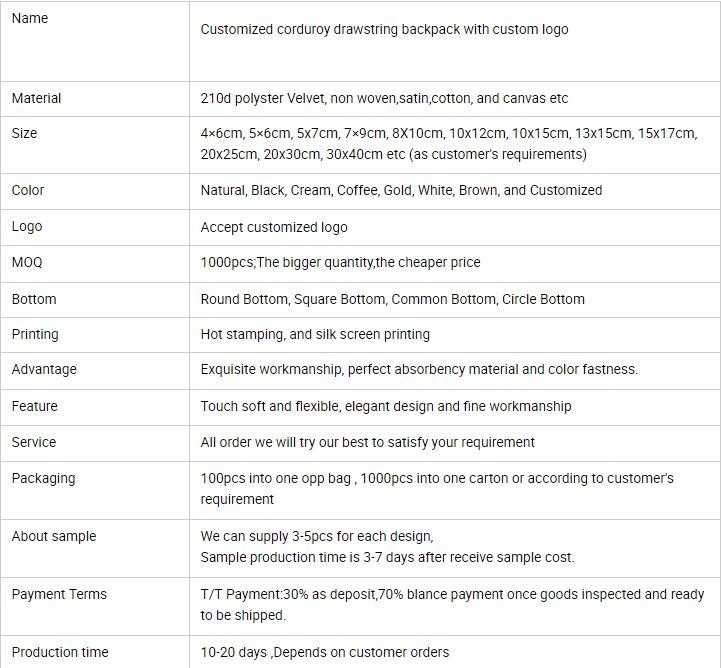Click the Material row label
The height and width of the screenshot is (668, 721).
(36, 98)
